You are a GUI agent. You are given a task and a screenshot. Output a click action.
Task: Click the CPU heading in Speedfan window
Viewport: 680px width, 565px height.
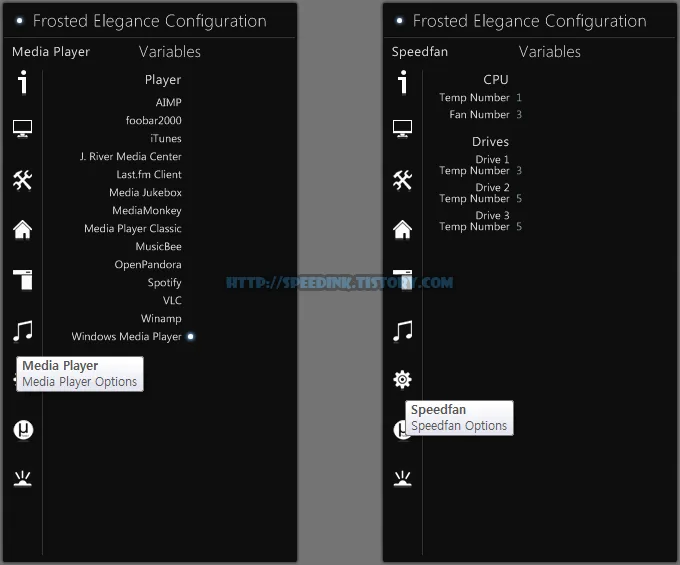coord(496,80)
